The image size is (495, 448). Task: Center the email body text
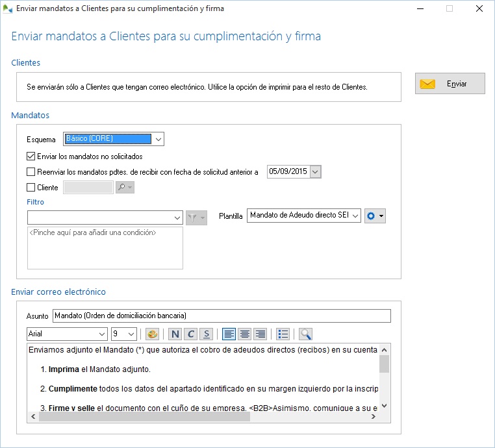coord(245,334)
